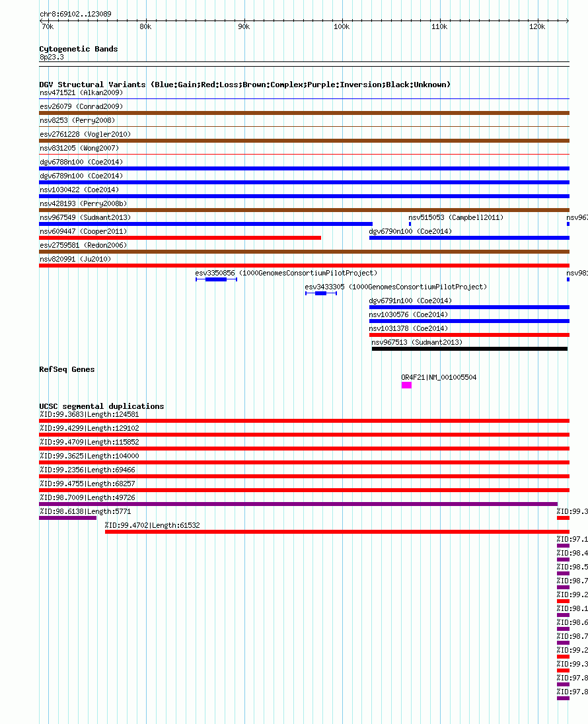Select variant dgv6789n100 (Coe2014)
The width and height of the screenshot is (588, 724).
click(81, 176)
